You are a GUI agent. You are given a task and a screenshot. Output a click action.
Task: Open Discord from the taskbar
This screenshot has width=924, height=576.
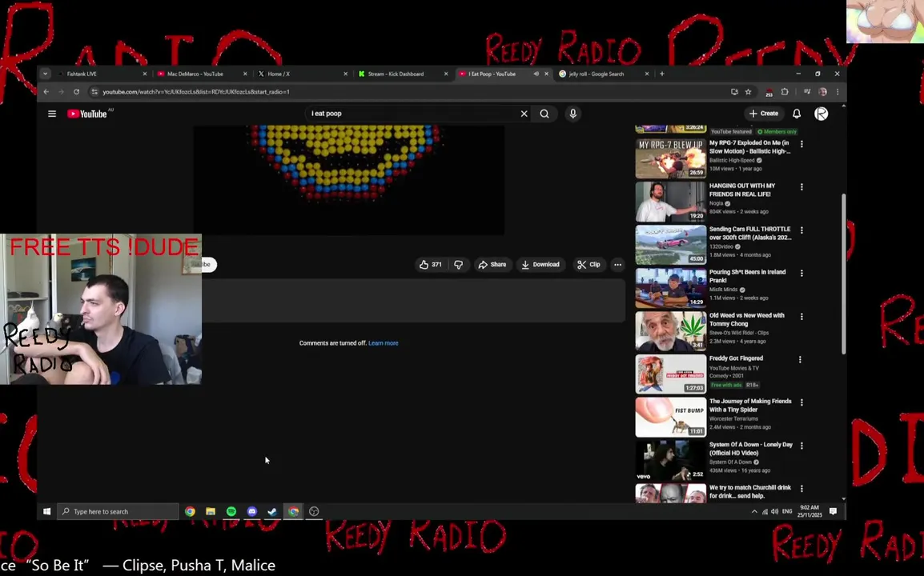coord(251,511)
